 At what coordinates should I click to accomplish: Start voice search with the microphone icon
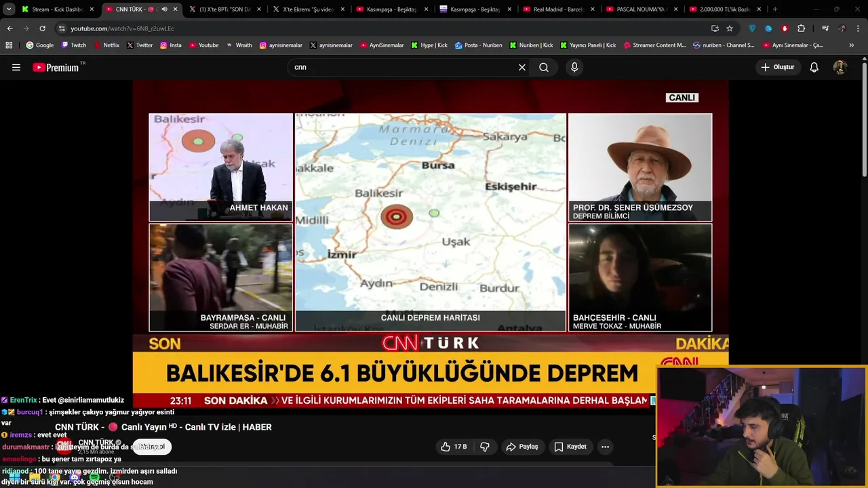pyautogui.click(x=574, y=67)
